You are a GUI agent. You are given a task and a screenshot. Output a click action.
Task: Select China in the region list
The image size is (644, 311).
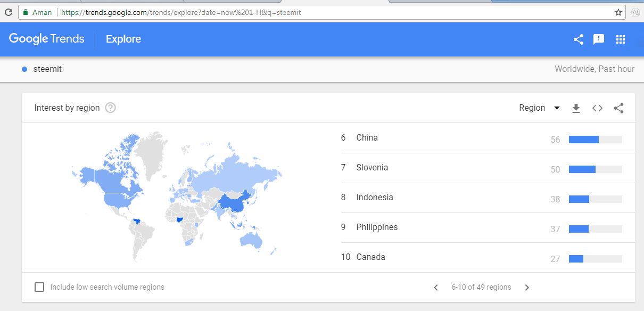tap(367, 137)
